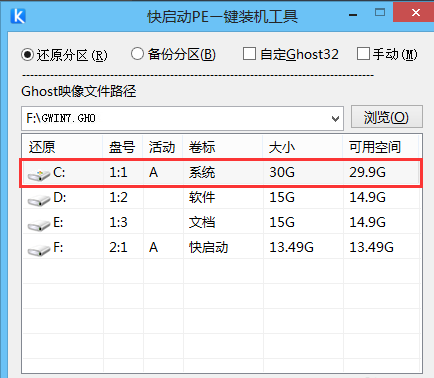The image size is (434, 378).
Task: Select the D: drive icon
Action: click(39, 200)
